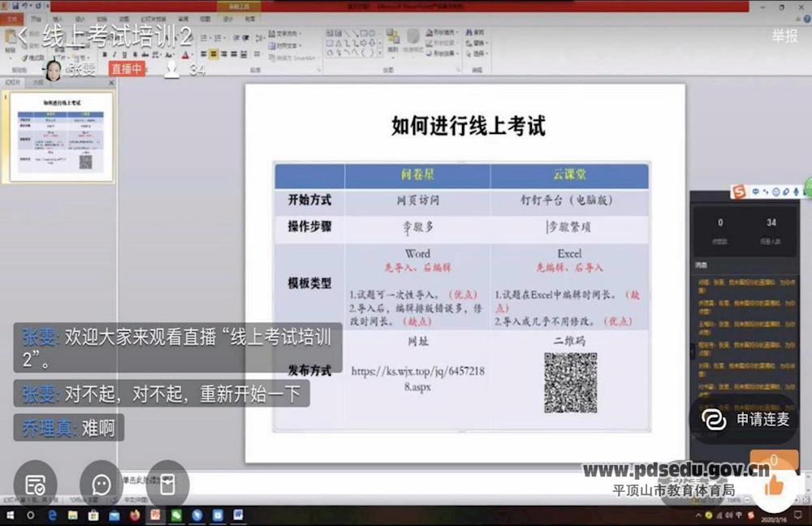This screenshot has width=812, height=526.
Task: Tap the thumbs-up like button
Action: pyautogui.click(x=773, y=485)
